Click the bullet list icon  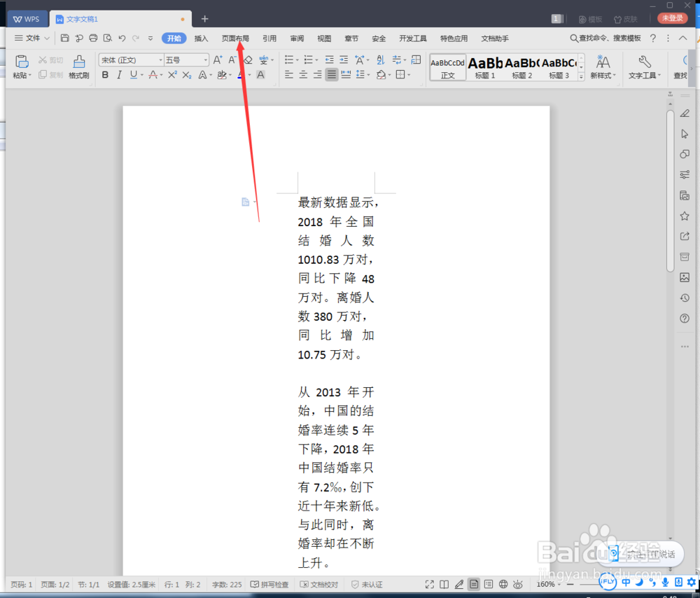click(290, 61)
